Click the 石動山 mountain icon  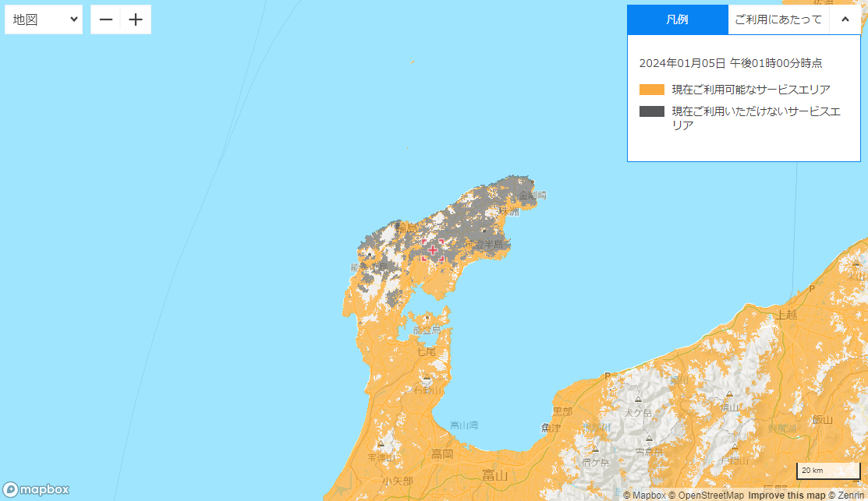tap(427, 378)
